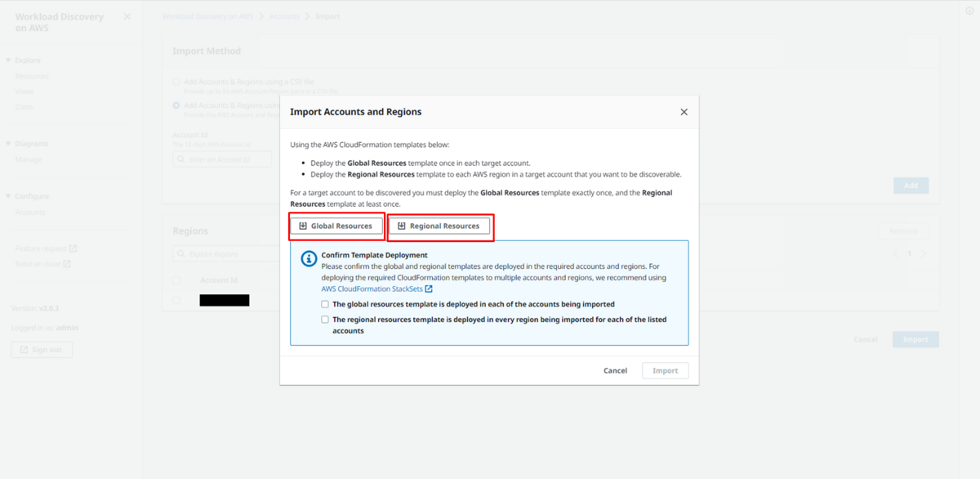Viewport: 980px width, 479px height.
Task: Click the info icon beside Confirm Template Deployment
Action: [x=309, y=259]
